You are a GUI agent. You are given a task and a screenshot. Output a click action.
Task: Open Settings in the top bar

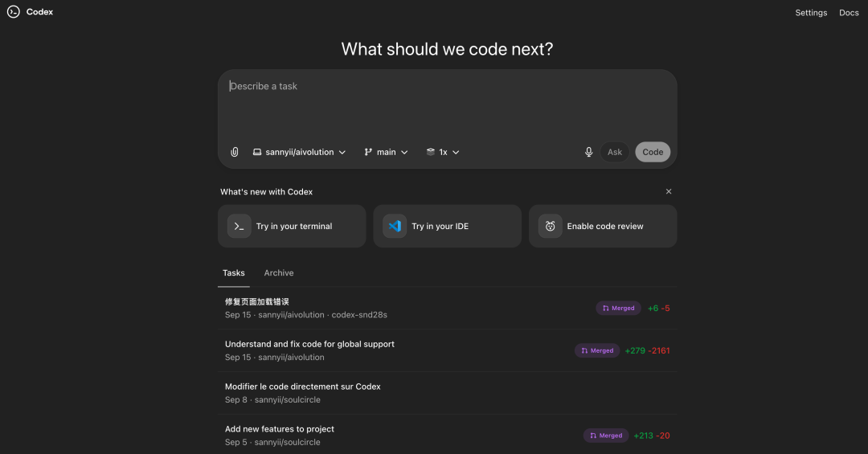click(811, 13)
